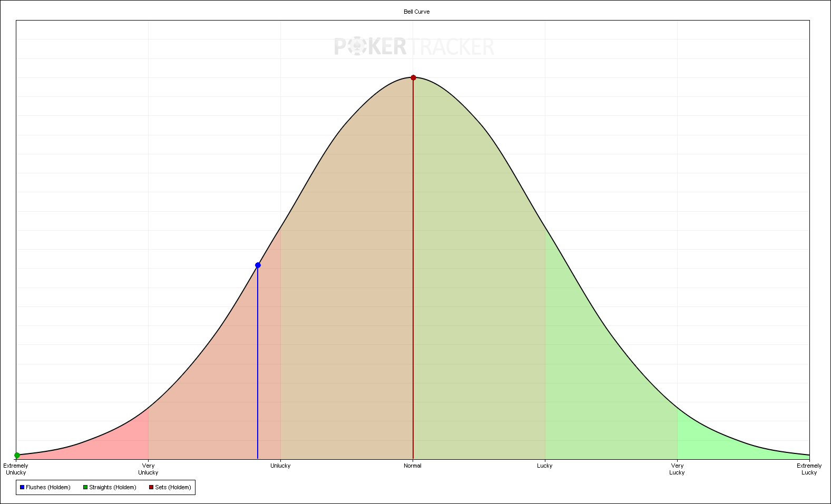831x504 pixels.
Task: Click the Normal axis label
Action: [x=413, y=466]
